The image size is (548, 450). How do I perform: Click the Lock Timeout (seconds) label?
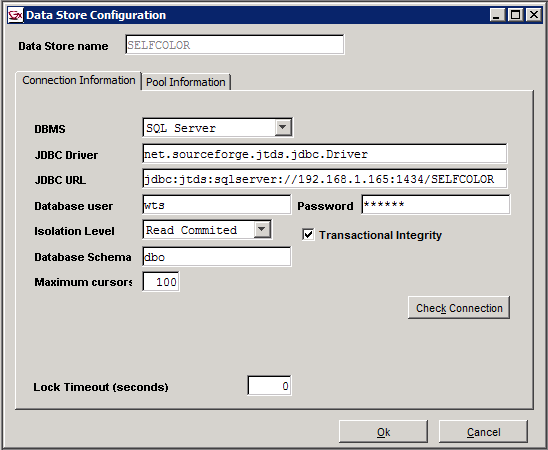point(101,387)
